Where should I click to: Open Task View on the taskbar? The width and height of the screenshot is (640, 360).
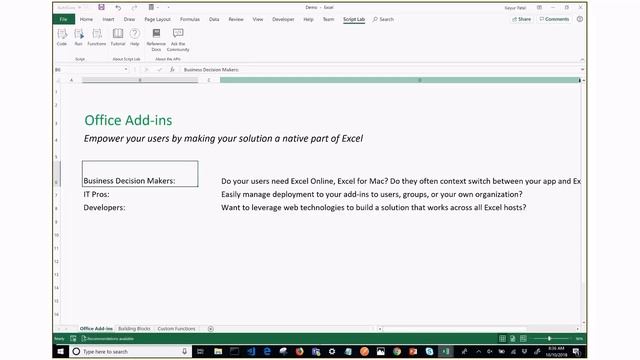pyautogui.click(x=200, y=351)
